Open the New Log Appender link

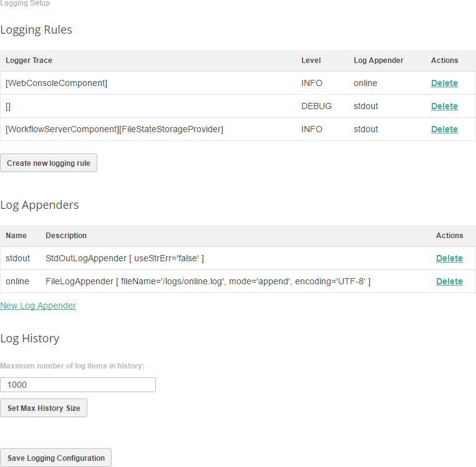tap(38, 306)
